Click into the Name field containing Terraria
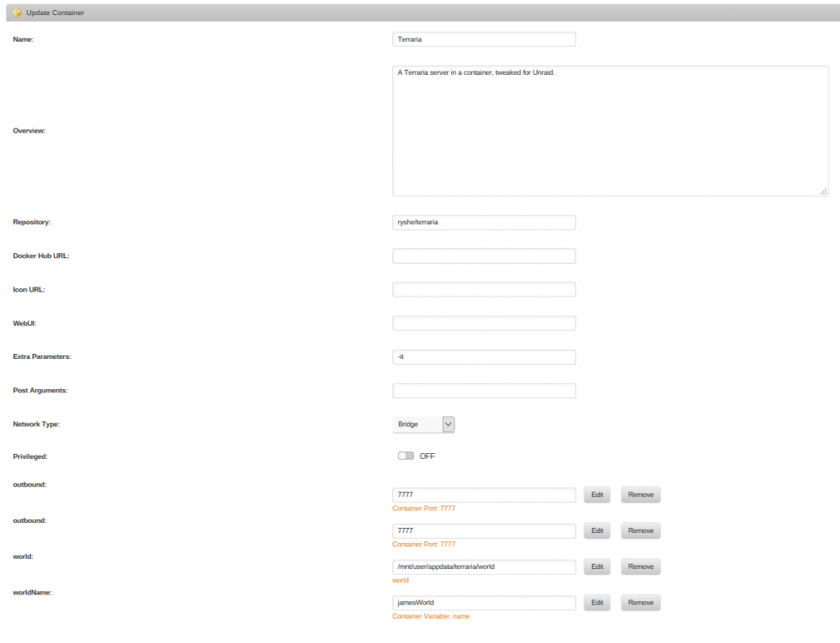Viewport: 840px width, 643px height. pos(484,40)
